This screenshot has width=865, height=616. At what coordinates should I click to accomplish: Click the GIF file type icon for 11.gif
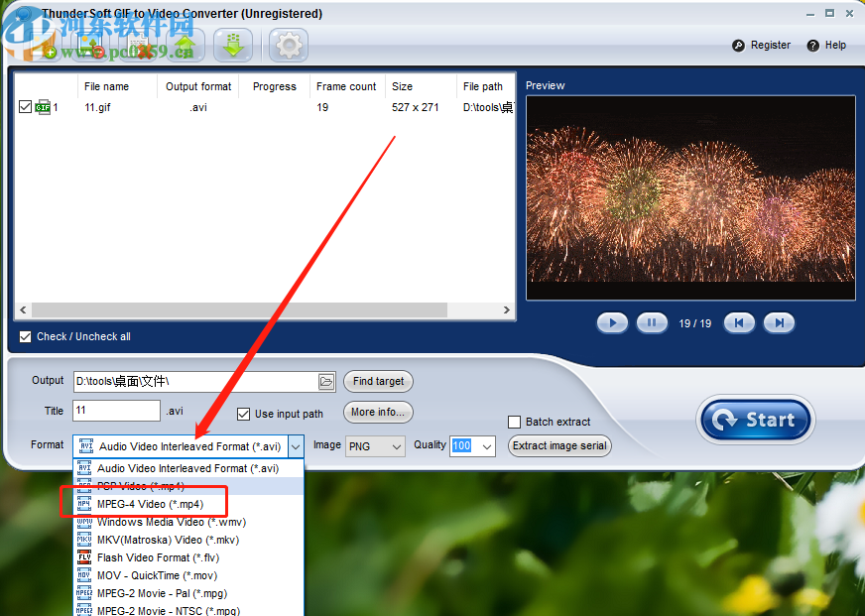click(x=43, y=107)
